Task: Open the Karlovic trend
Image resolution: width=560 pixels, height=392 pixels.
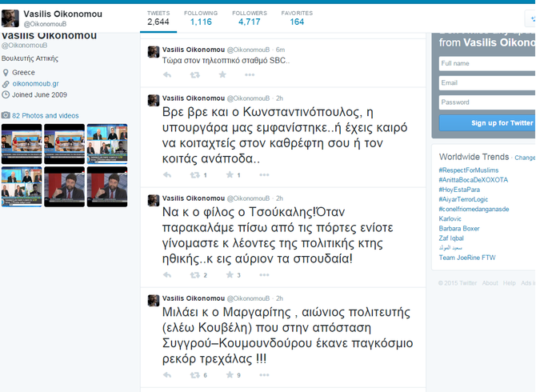Action: point(450,218)
